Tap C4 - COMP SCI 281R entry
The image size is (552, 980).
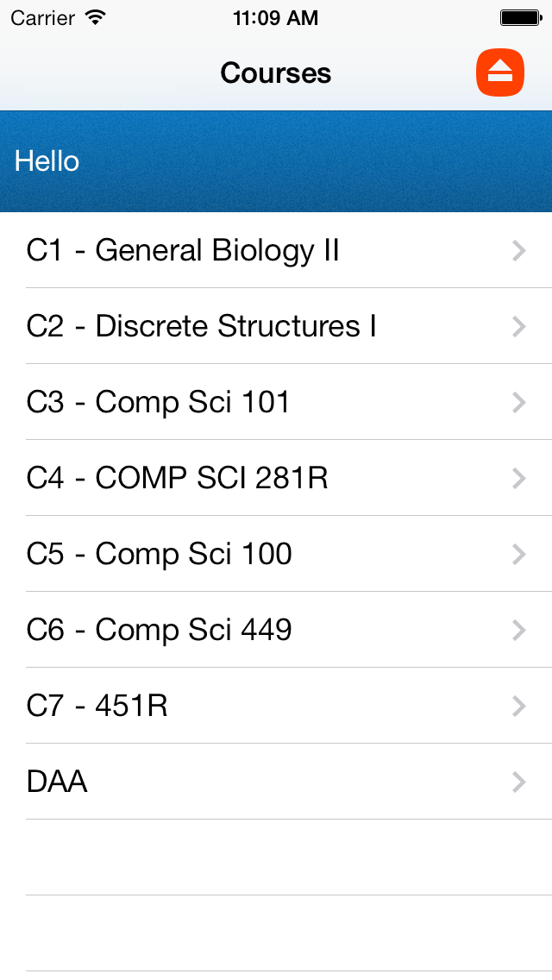(178, 478)
